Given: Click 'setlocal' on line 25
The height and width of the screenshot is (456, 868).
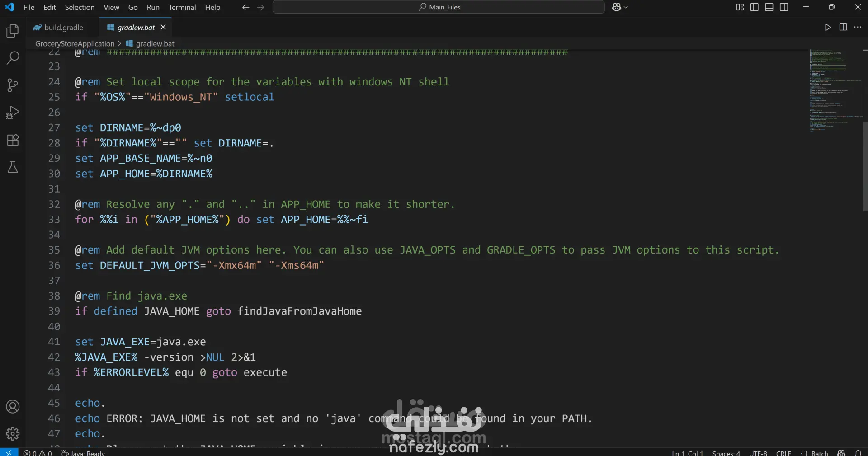Looking at the screenshot, I should (x=250, y=97).
